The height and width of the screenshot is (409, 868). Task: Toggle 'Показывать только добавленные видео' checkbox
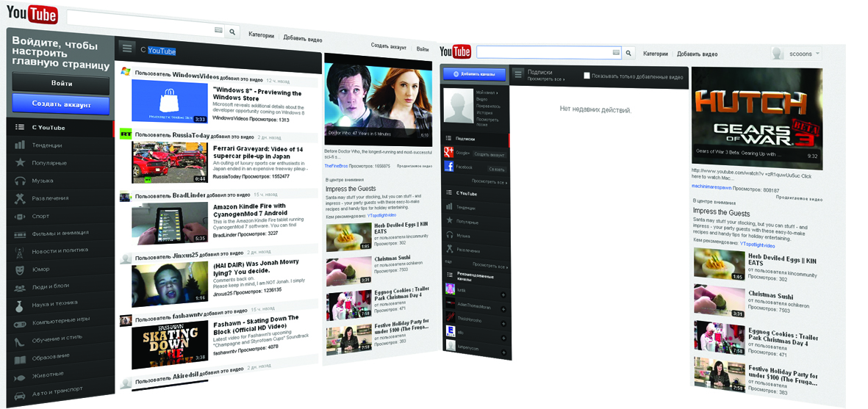click(587, 76)
